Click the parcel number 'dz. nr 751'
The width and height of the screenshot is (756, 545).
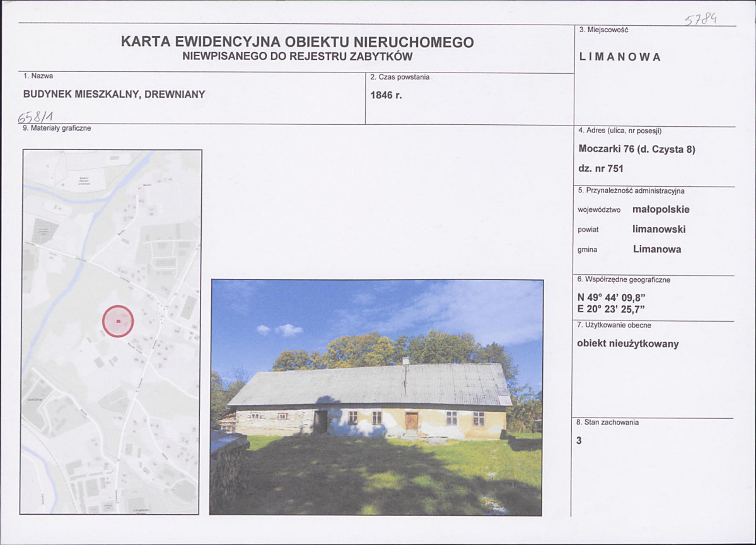click(601, 169)
